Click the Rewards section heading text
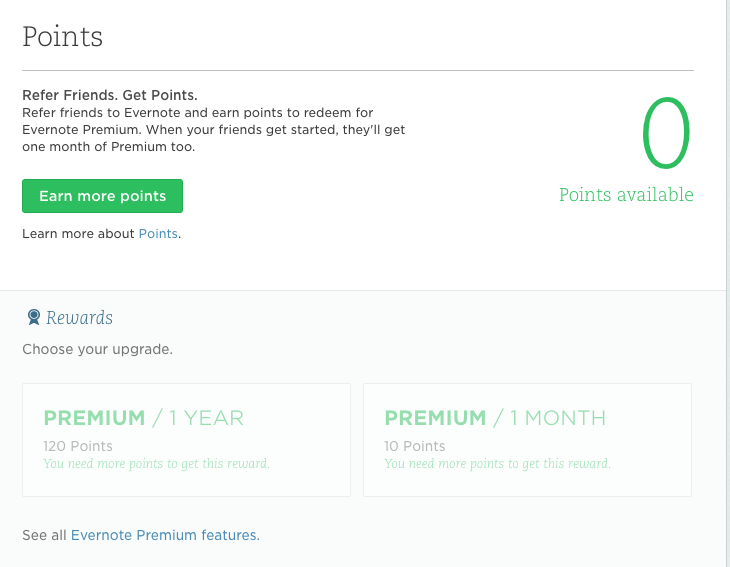 [79, 318]
